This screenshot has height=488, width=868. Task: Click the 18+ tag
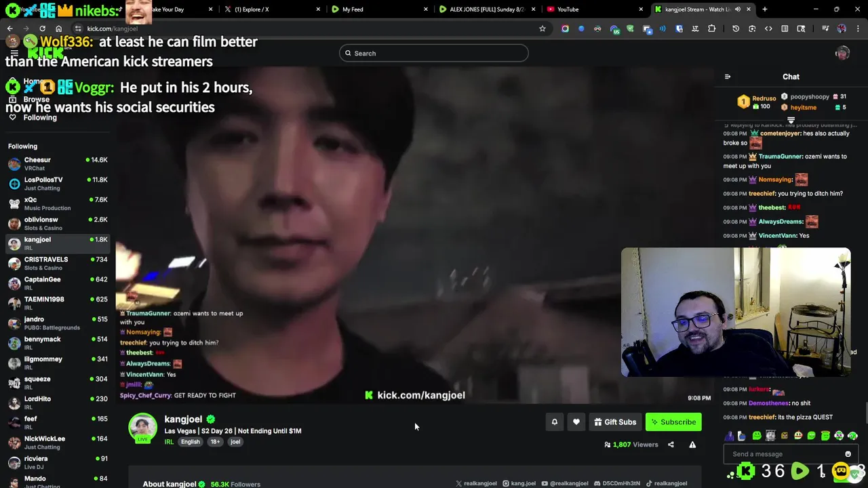tap(215, 442)
